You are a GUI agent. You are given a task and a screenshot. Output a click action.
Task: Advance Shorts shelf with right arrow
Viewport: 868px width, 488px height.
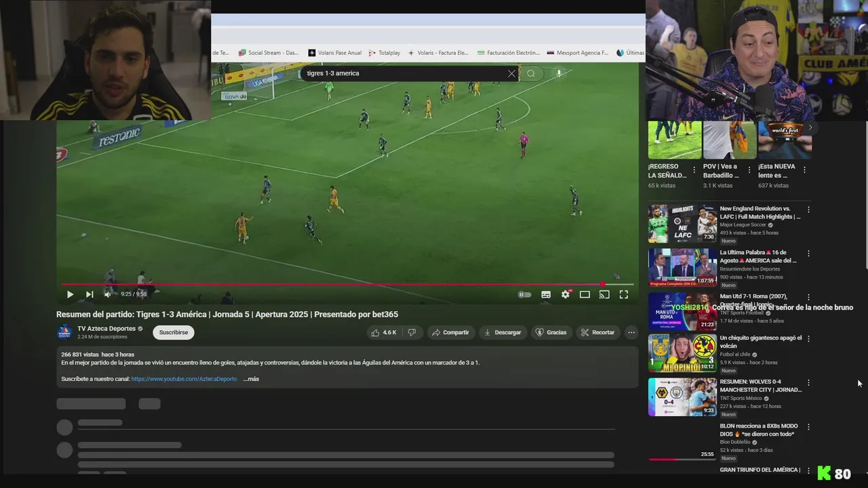pos(810,127)
